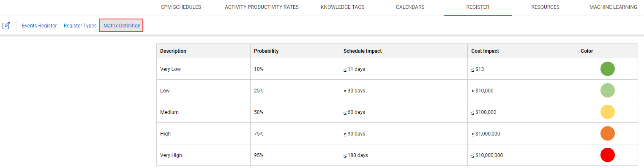The width and height of the screenshot is (644, 168).
Task: Go to the Calendars tab
Action: click(x=410, y=7)
